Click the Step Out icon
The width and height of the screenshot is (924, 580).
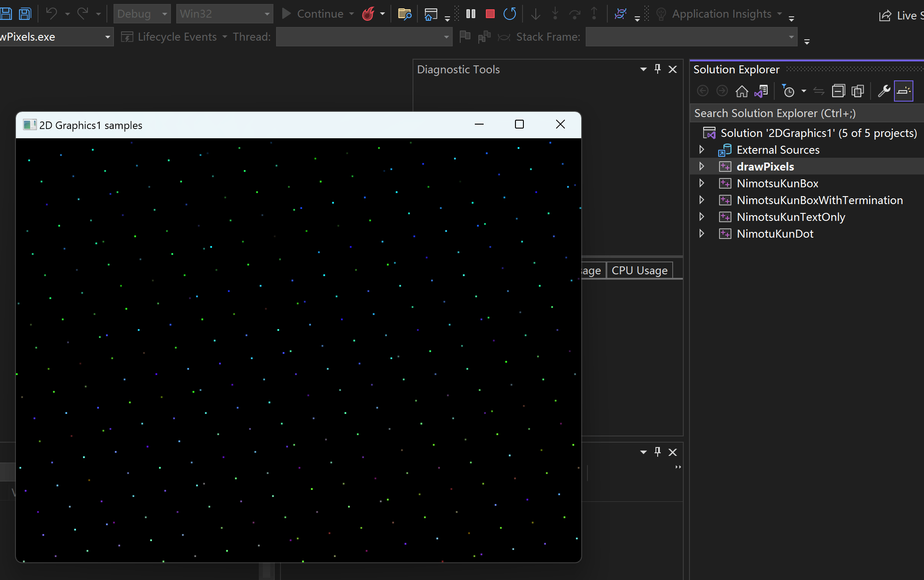tap(594, 14)
